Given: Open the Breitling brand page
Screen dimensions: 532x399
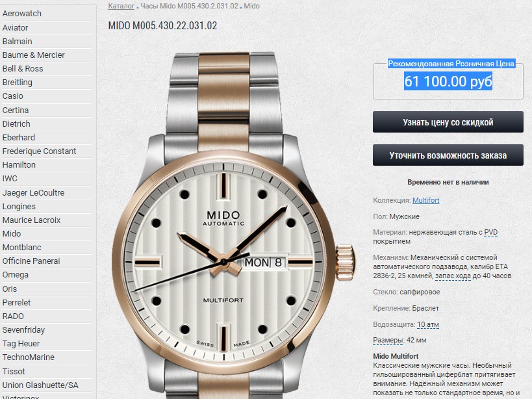Looking at the screenshot, I should coord(18,83).
